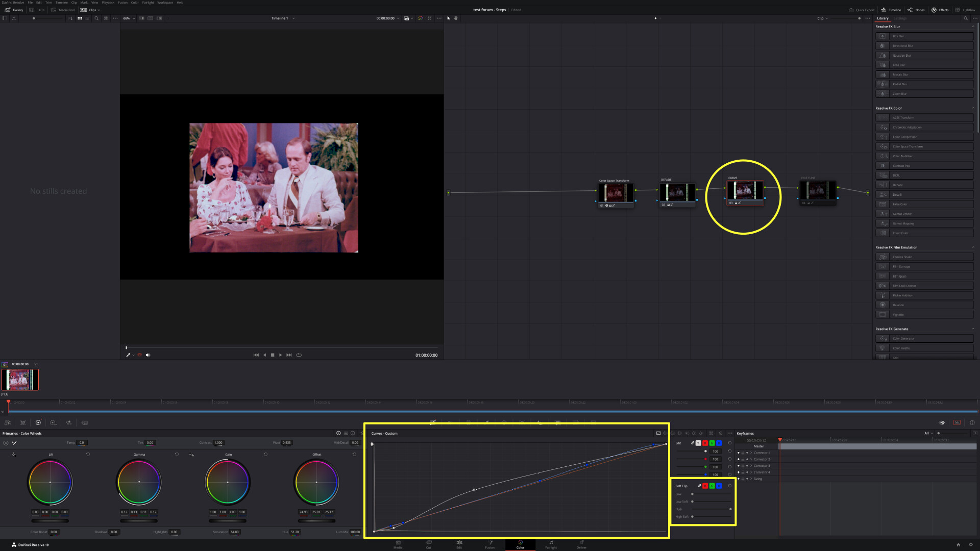The width and height of the screenshot is (980, 551).
Task: Adjust the Soft Clip High slider
Action: (730, 509)
